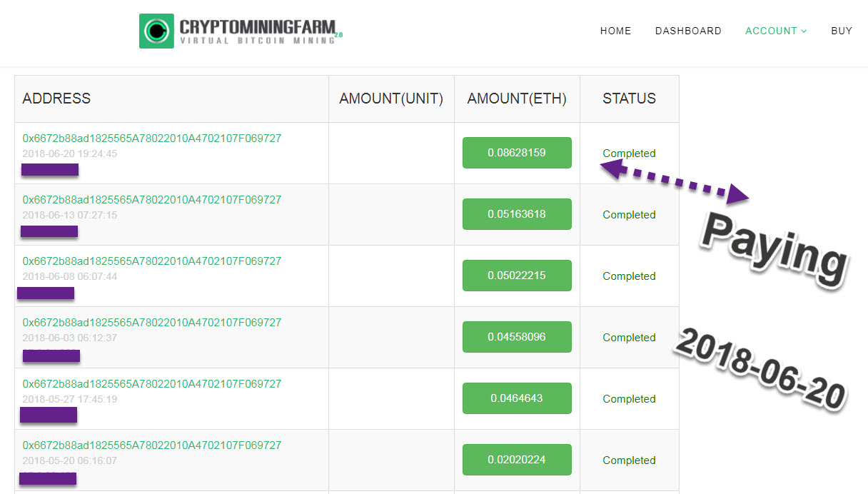Viewport: 868px width, 494px height.
Task: Open wallet address link dated 2018-06-20
Action: pyautogui.click(x=152, y=138)
